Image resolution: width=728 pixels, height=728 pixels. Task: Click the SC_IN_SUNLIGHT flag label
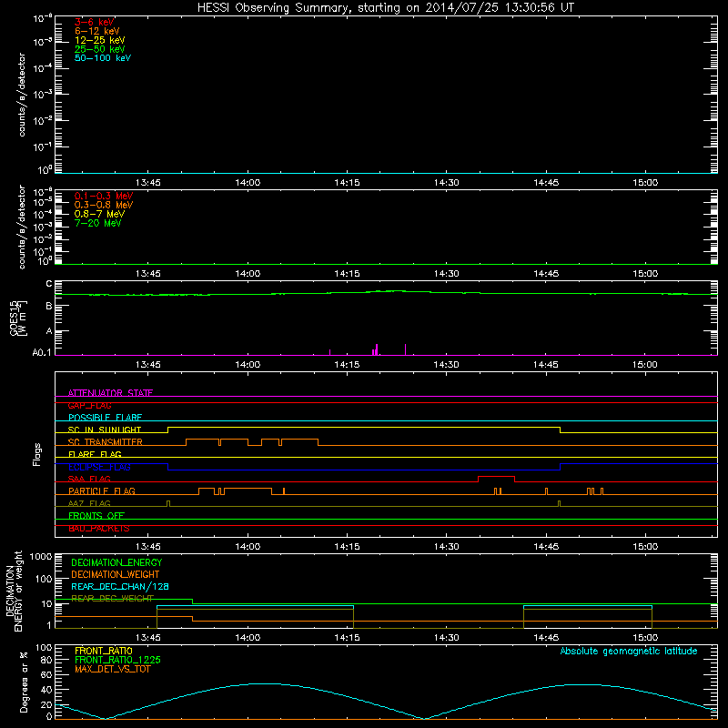pos(105,430)
